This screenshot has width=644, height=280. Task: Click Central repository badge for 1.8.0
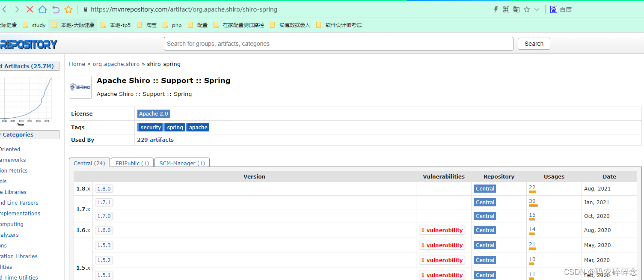point(485,188)
